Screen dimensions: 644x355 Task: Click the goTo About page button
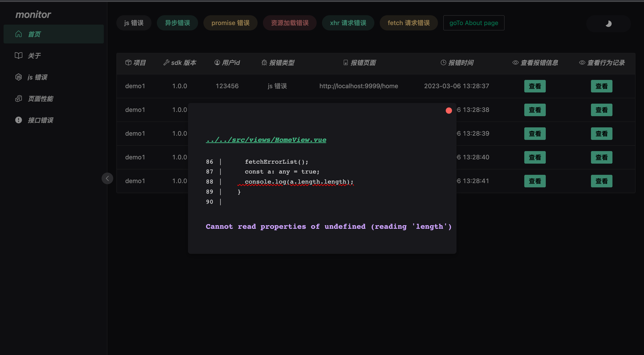tap(474, 23)
